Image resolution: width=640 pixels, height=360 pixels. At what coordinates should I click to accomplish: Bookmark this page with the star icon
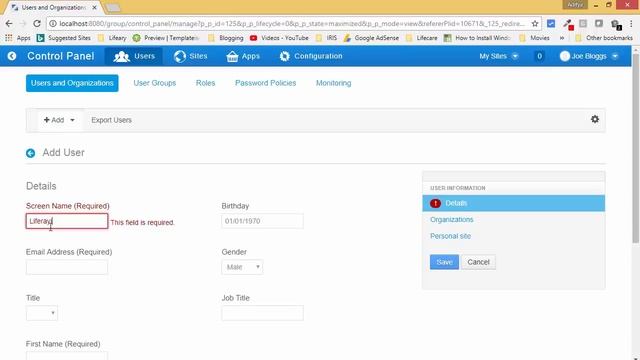click(535, 24)
